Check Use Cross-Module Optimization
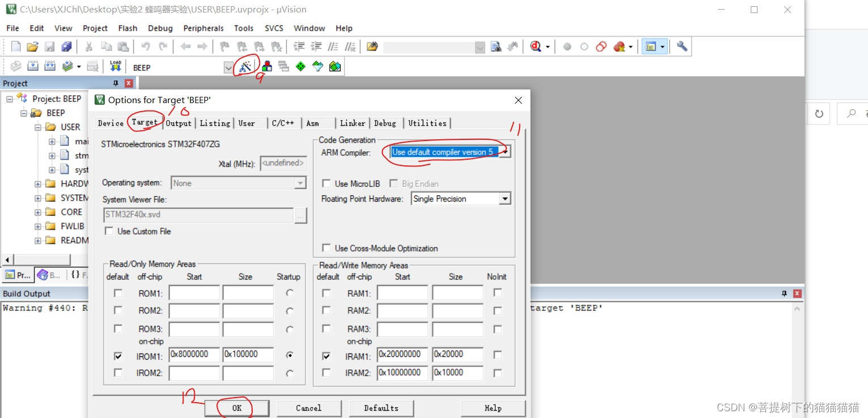 click(x=326, y=248)
